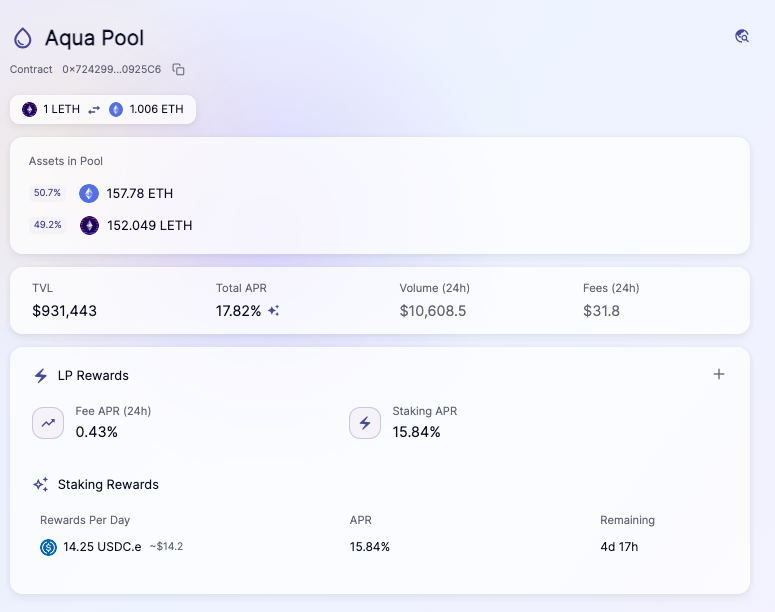Click the 1 LETH rate label
This screenshot has height=612, width=775.
coord(61,109)
